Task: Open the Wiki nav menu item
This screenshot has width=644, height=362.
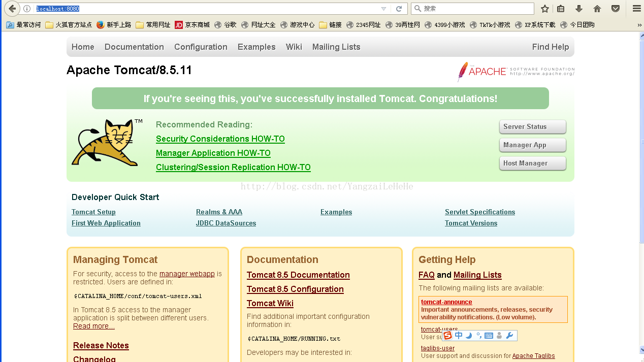Action: coord(294,47)
